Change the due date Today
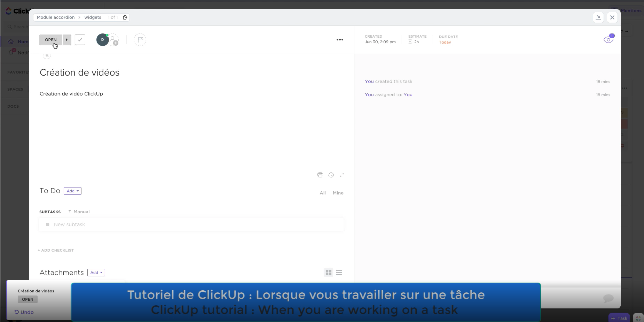 [445, 42]
